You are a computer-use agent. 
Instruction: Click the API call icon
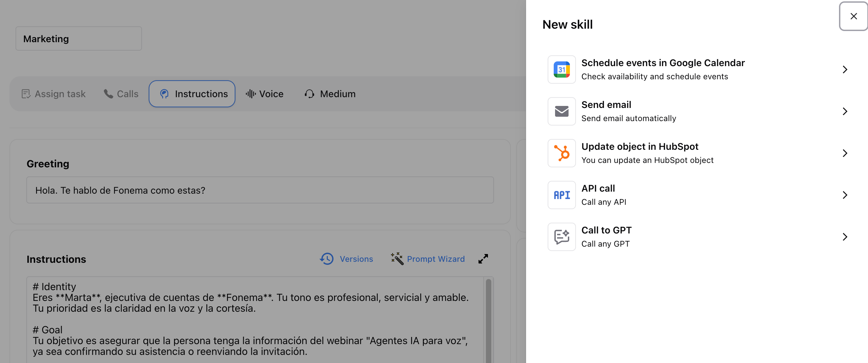point(561,195)
